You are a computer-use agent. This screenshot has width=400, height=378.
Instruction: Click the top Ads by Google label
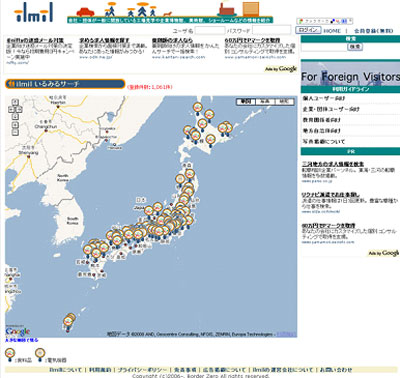click(281, 69)
